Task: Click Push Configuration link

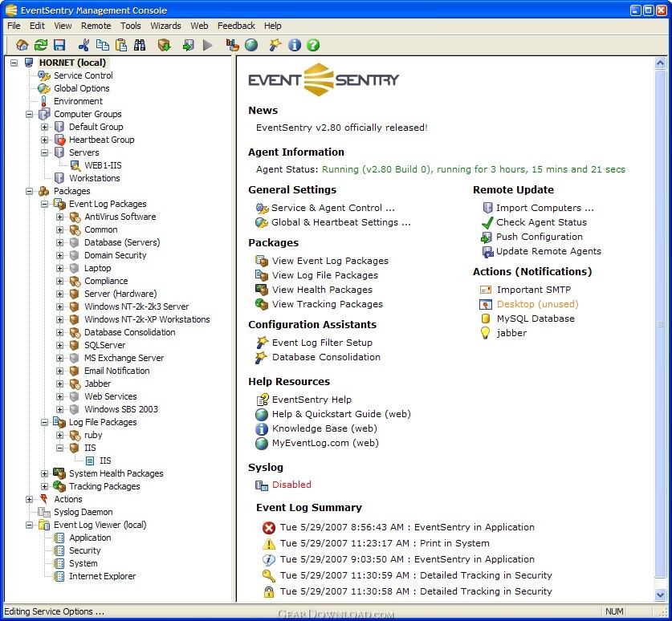Action: (540, 237)
